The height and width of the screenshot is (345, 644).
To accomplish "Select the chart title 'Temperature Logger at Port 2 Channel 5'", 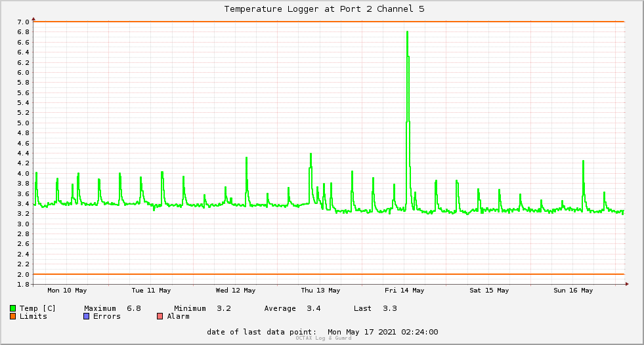I will pos(324,9).
